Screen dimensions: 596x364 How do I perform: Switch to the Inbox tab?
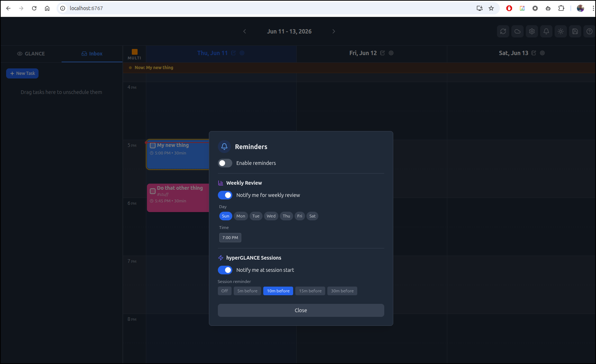pos(92,54)
